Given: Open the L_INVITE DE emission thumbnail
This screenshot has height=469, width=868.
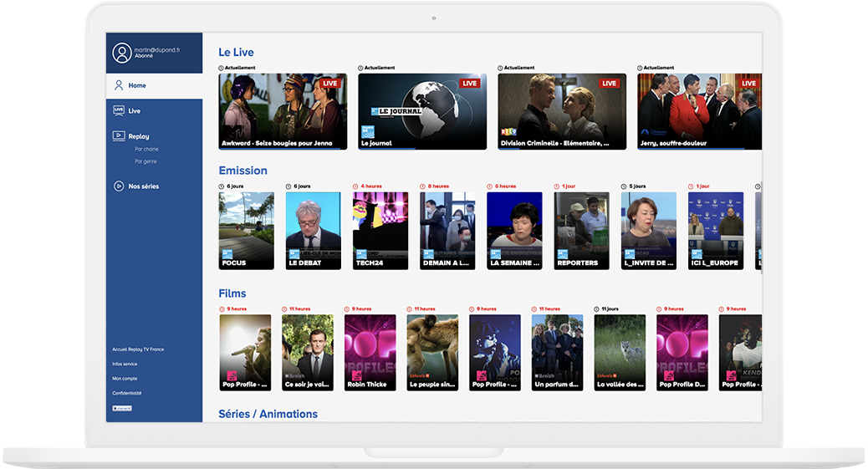Looking at the screenshot, I should (x=649, y=231).
